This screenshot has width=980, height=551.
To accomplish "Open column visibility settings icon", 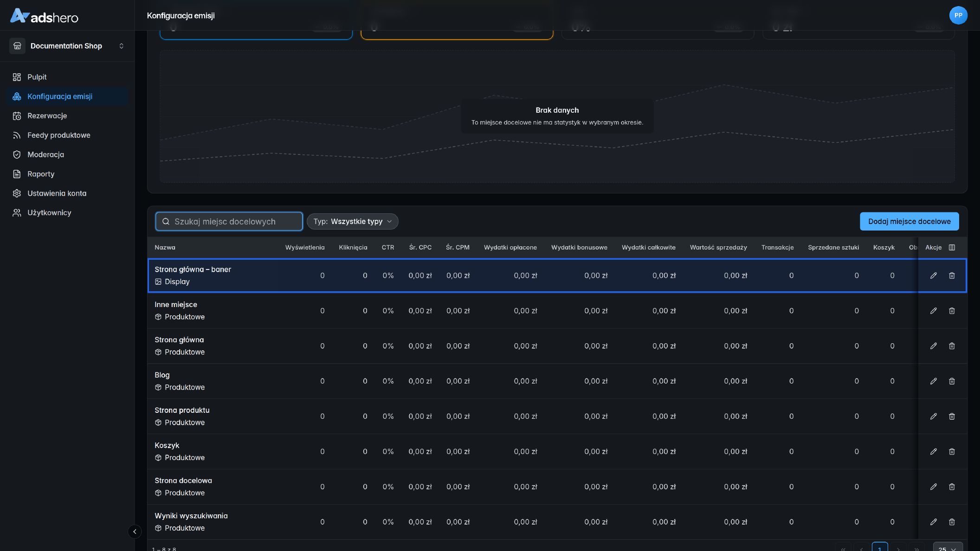I will point(952,248).
